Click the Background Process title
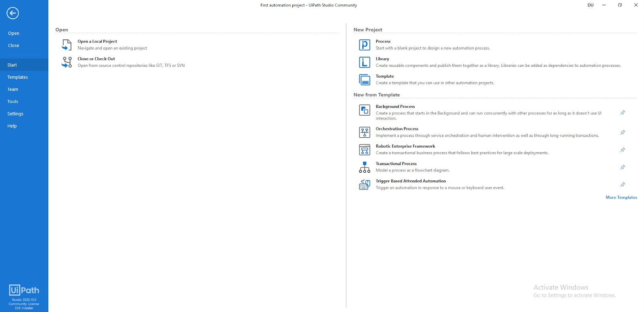 point(395,107)
